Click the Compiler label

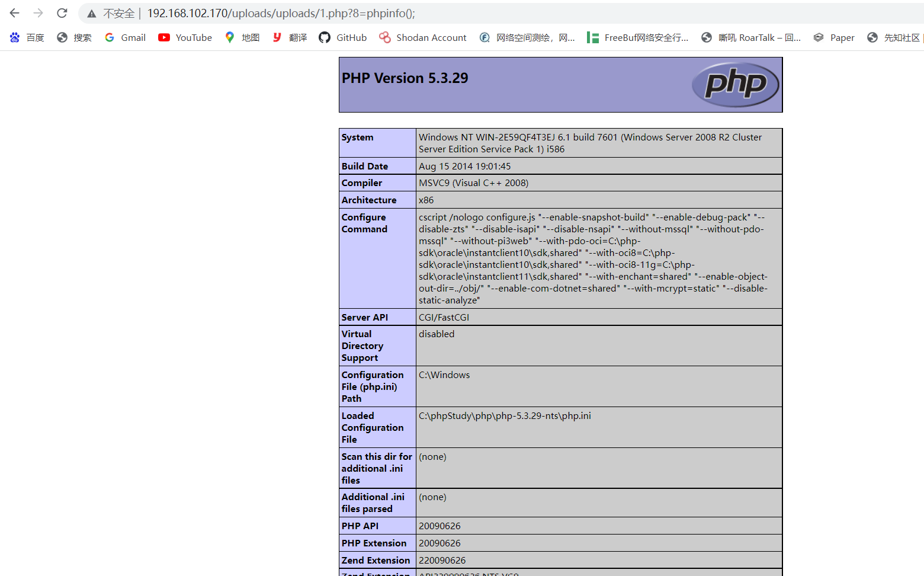point(362,183)
